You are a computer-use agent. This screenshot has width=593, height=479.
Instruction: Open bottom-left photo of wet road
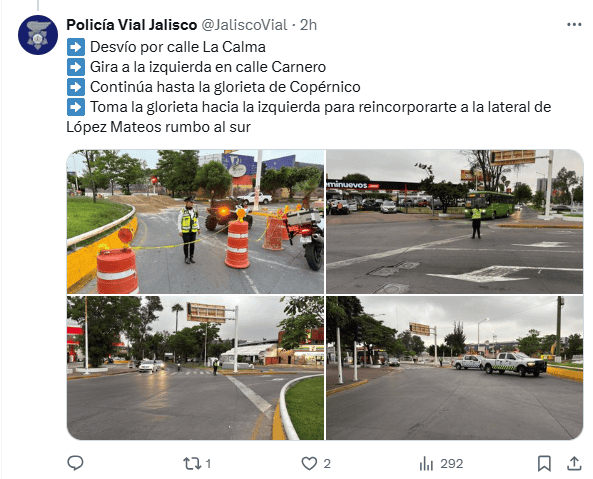coord(196,368)
